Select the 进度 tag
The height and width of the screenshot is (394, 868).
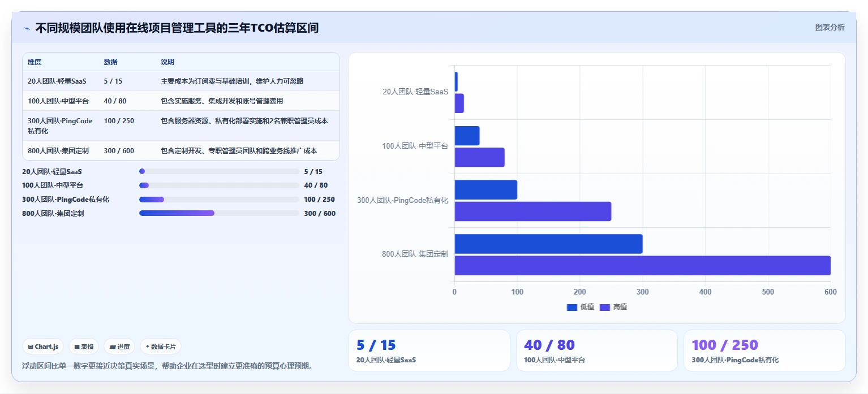click(x=119, y=347)
